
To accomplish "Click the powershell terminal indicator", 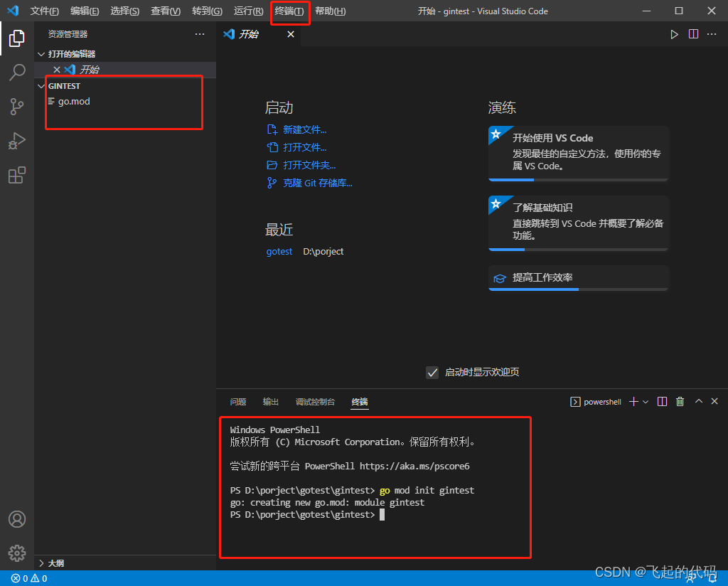I will pos(596,402).
